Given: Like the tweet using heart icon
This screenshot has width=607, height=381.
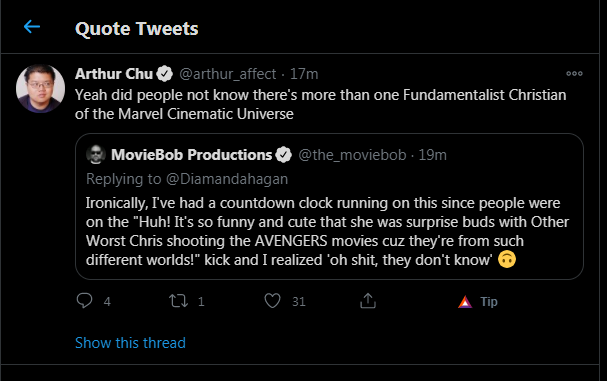Looking at the screenshot, I should coord(272,301).
